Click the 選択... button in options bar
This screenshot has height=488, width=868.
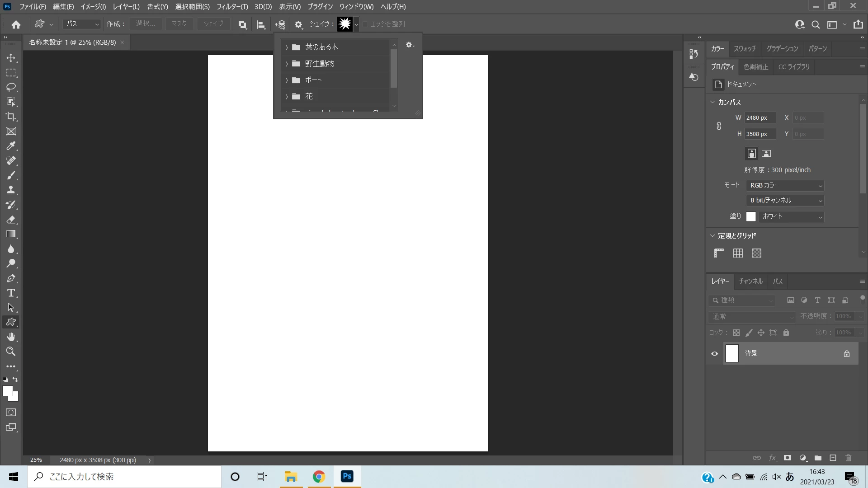click(146, 24)
